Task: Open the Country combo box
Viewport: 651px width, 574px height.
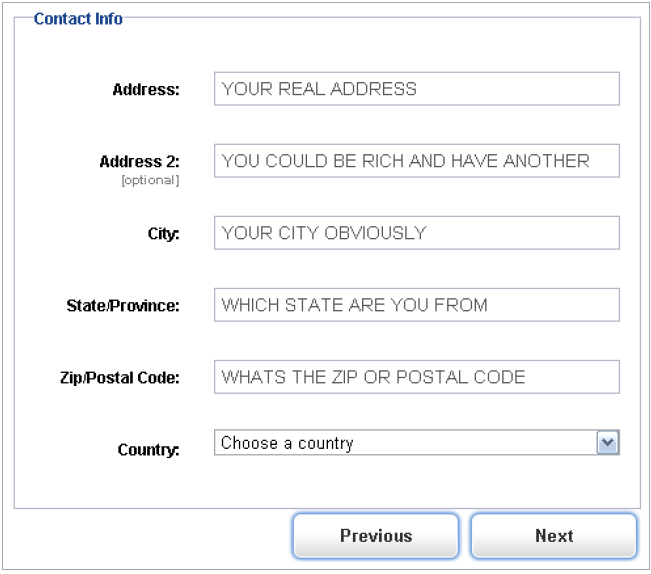Action: 416,443
